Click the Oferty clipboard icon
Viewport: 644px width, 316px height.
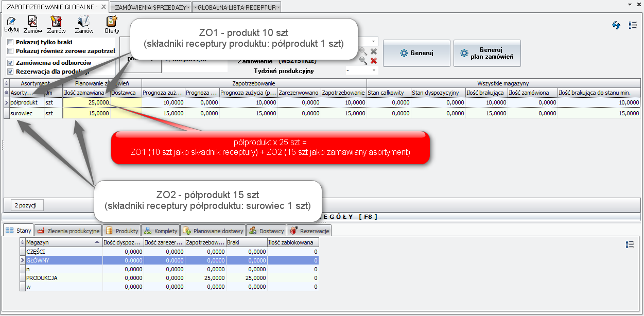(112, 21)
